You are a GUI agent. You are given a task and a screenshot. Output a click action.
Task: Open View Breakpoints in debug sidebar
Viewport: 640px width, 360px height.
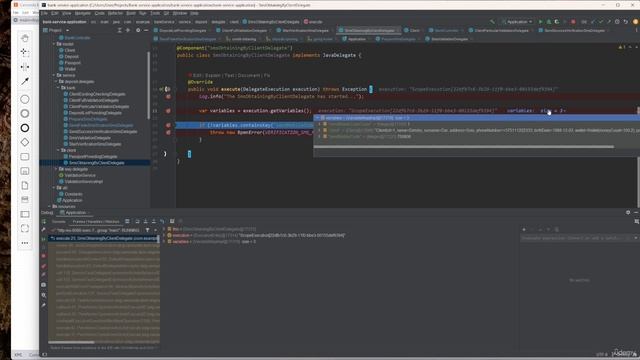click(x=44, y=266)
